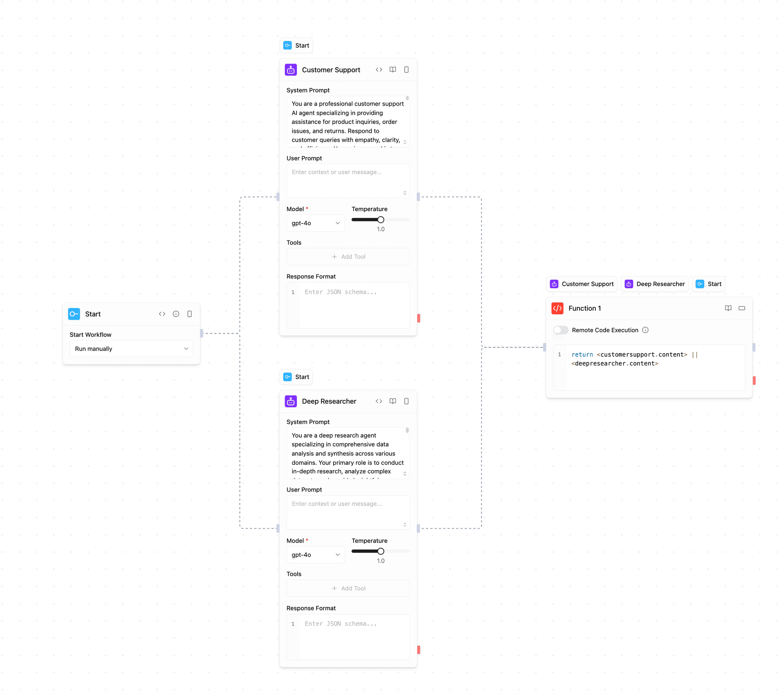Open the Model dropdown on Customer Support node
The width and height of the screenshot is (783, 700).
coord(315,223)
